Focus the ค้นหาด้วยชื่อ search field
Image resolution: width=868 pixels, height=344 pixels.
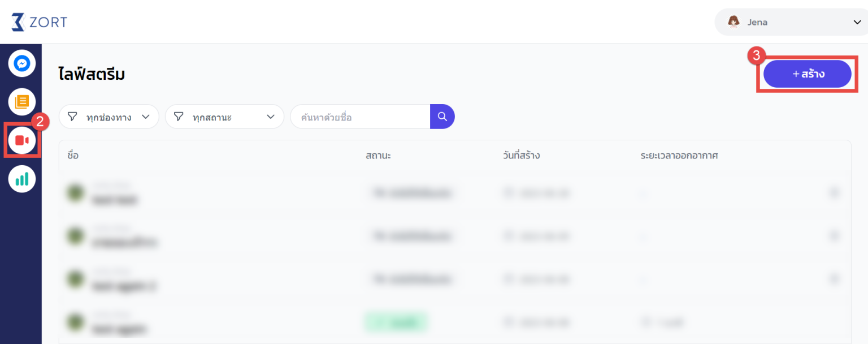(360, 117)
